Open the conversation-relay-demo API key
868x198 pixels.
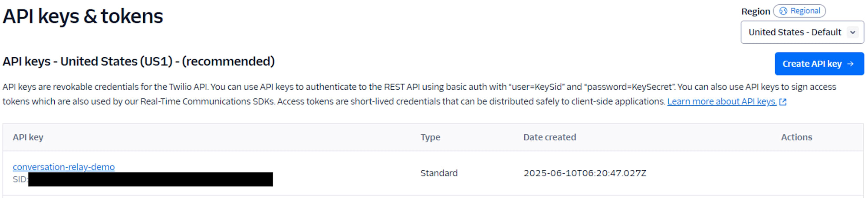64,167
